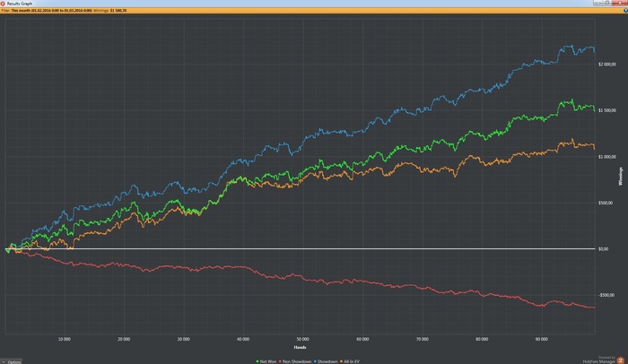
Task: Click the 80 000 hands axis label
Action: (x=482, y=339)
